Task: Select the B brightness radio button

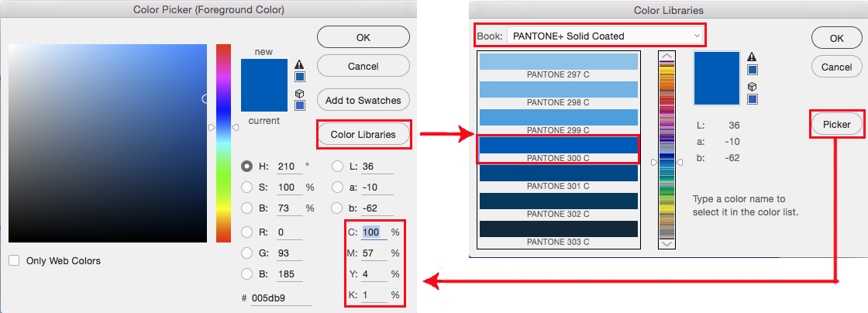Action: [x=247, y=208]
